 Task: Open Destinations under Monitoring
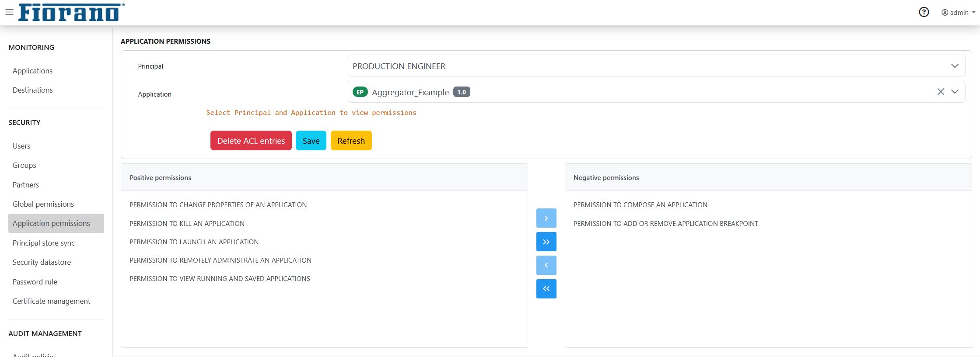(x=33, y=90)
